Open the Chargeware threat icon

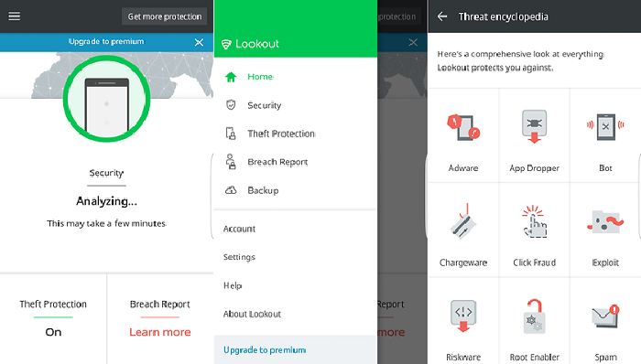point(463,221)
